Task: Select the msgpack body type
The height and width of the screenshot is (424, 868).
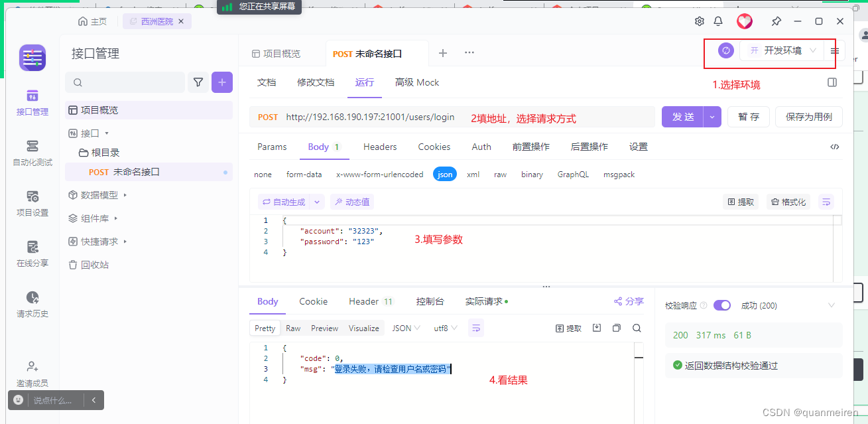Action: (619, 175)
